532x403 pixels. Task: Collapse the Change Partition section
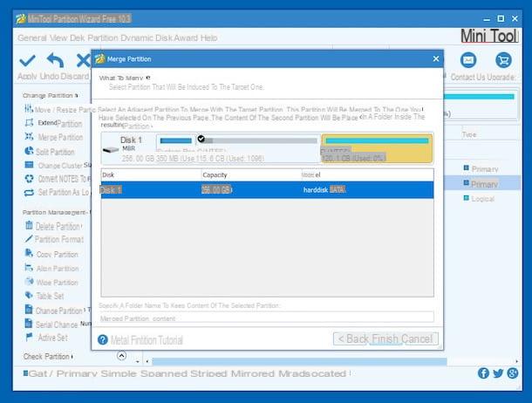51,96
